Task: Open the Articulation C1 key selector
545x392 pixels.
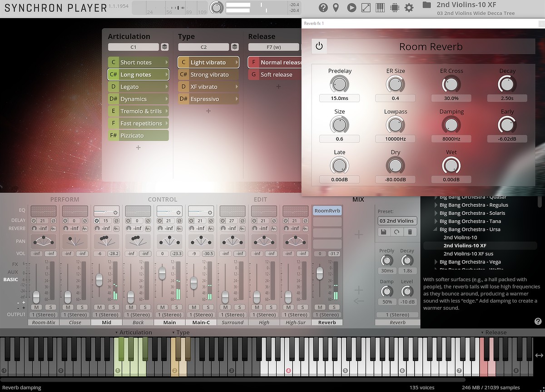Action: click(x=134, y=47)
